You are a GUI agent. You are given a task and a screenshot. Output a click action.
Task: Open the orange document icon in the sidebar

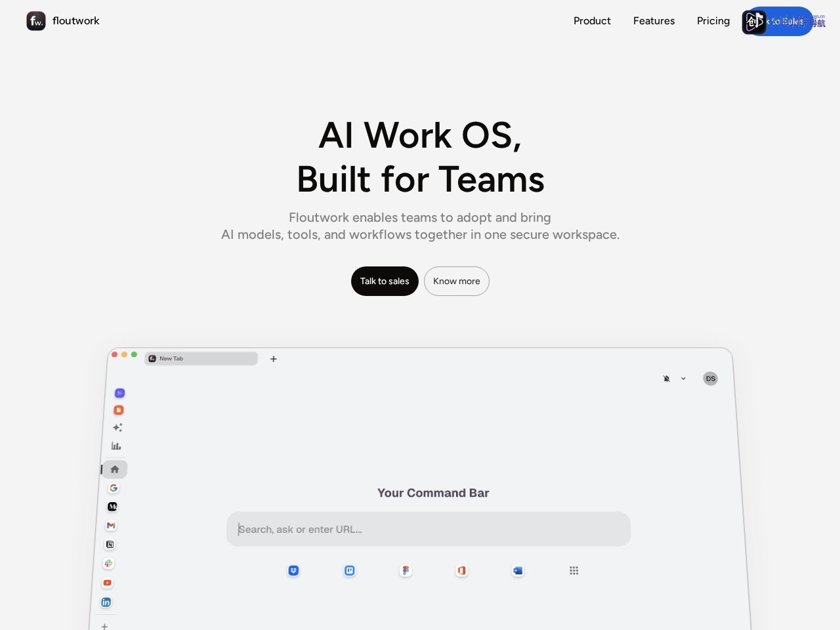[x=119, y=410]
